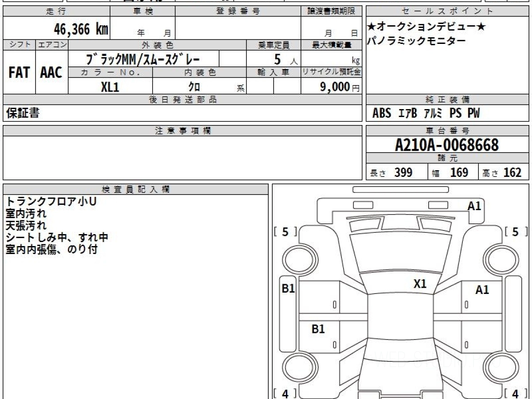Click the 車検 inspection header
This screenshot has height=399, width=532.
click(x=142, y=12)
